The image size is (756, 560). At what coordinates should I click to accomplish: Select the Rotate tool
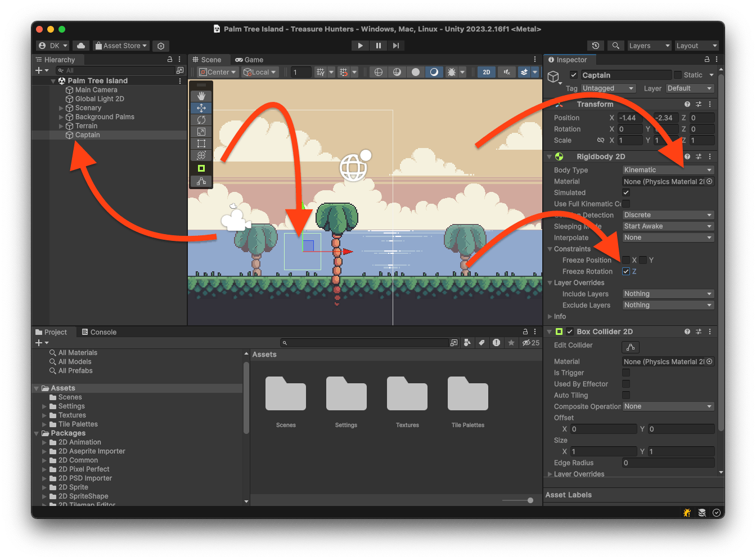201,119
